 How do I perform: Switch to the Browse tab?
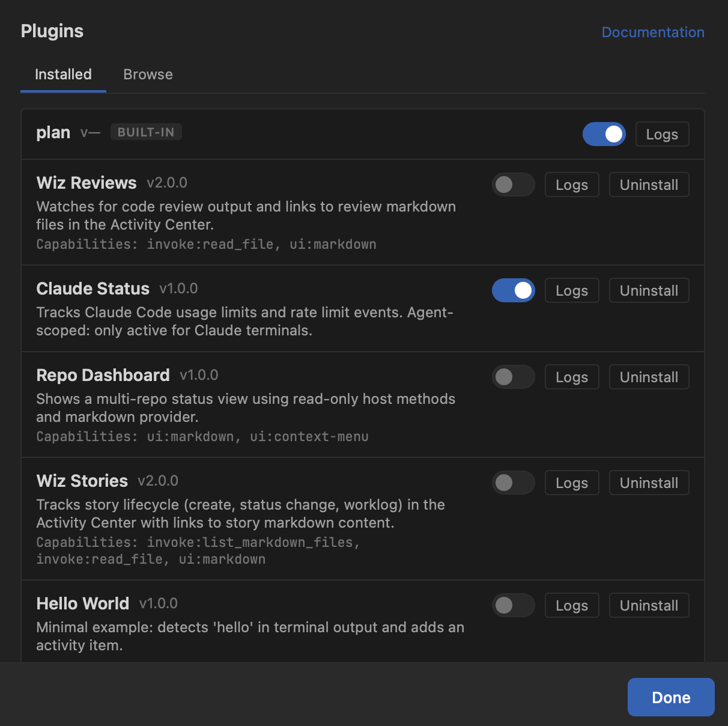(x=148, y=75)
